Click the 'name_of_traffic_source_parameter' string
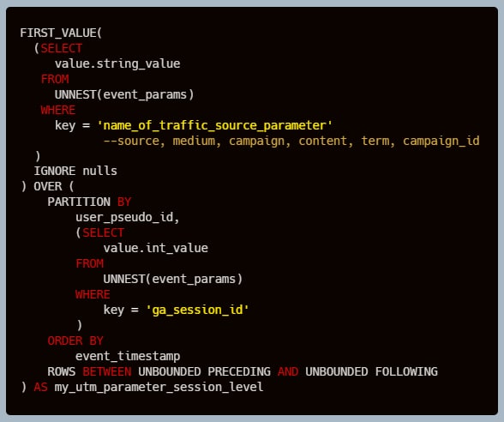Screen dimensions: 504x422 [x=214, y=125]
